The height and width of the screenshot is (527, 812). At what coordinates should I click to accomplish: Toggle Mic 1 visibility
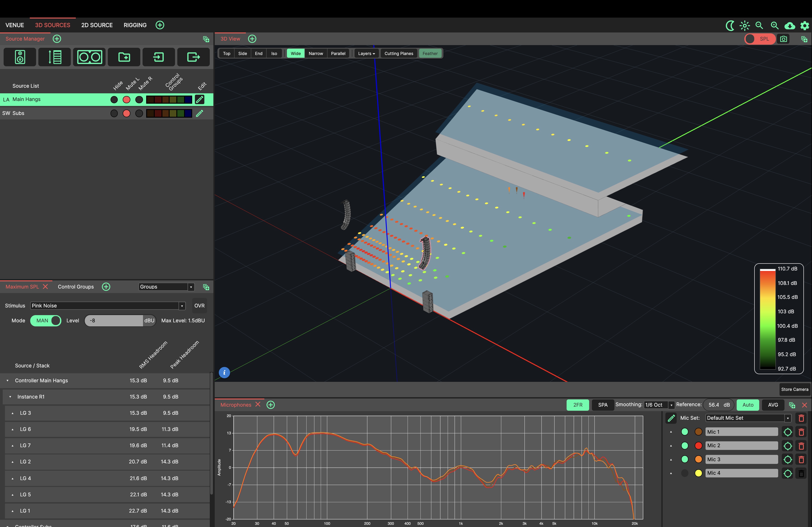click(x=684, y=432)
